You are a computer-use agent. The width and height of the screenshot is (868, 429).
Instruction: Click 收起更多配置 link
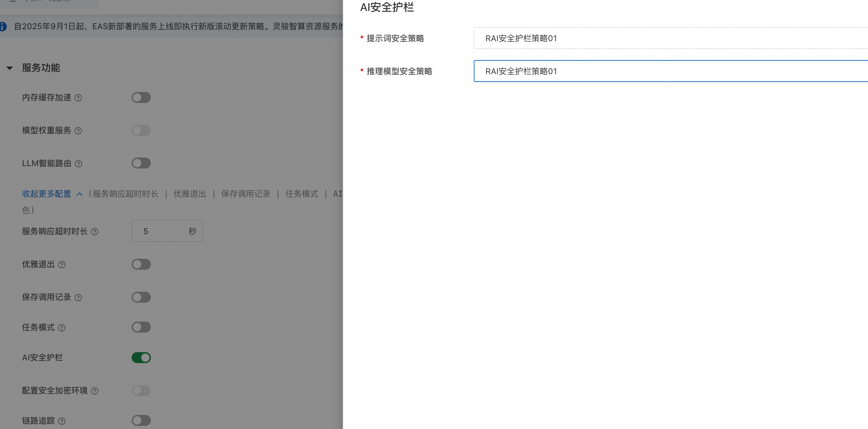point(47,194)
